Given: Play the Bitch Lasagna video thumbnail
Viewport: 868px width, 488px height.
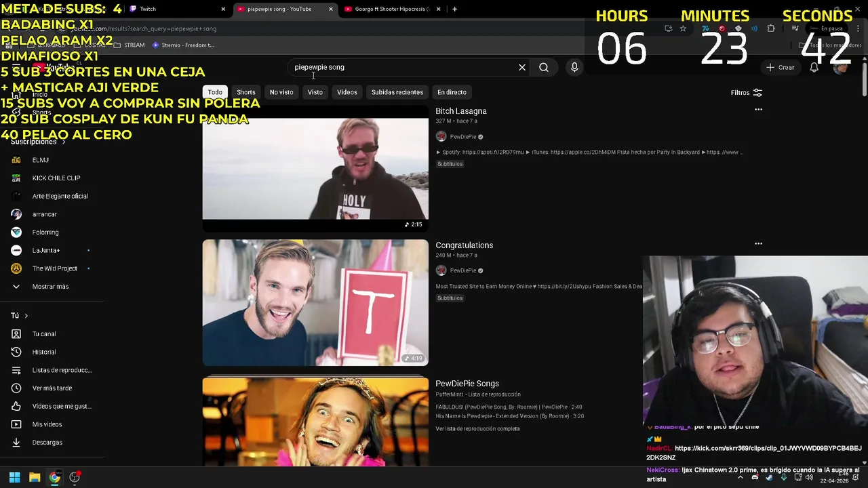Looking at the screenshot, I should pyautogui.click(x=315, y=169).
